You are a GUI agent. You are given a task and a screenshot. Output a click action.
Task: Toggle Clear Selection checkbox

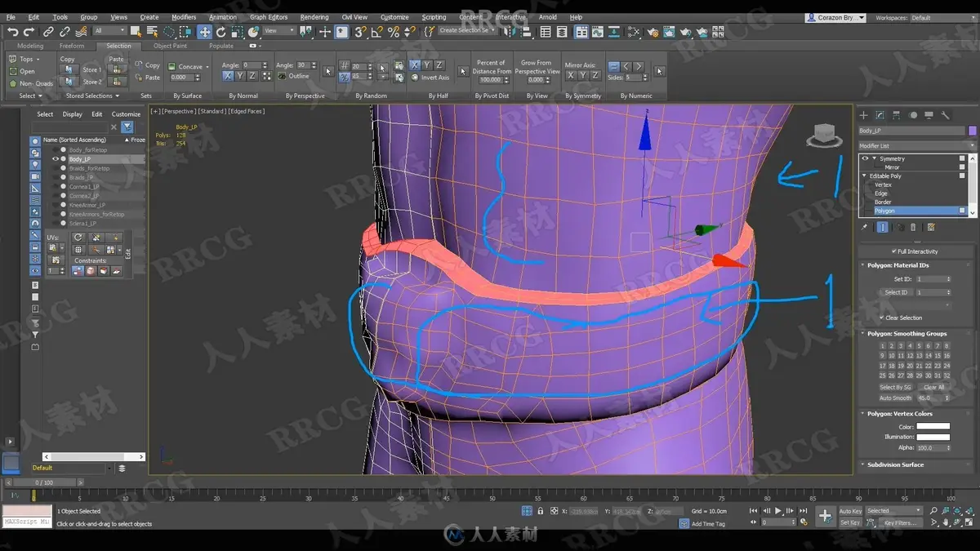[x=882, y=318]
